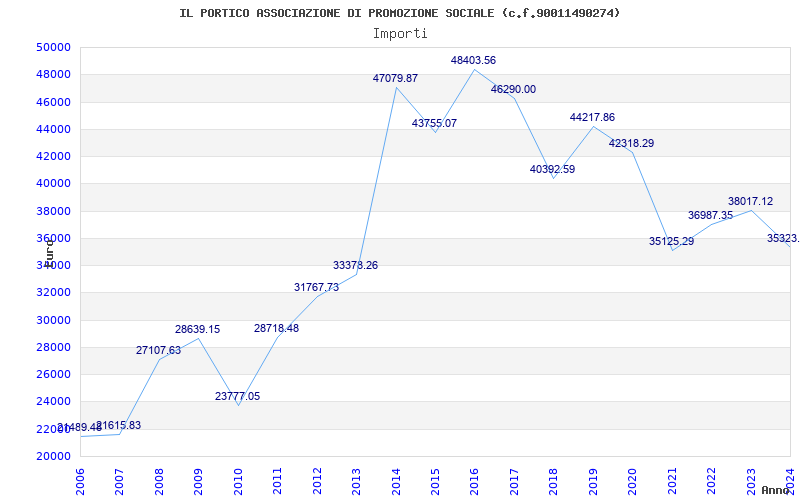Click the y-axis value 42000
800x500 pixels.
click(53, 157)
